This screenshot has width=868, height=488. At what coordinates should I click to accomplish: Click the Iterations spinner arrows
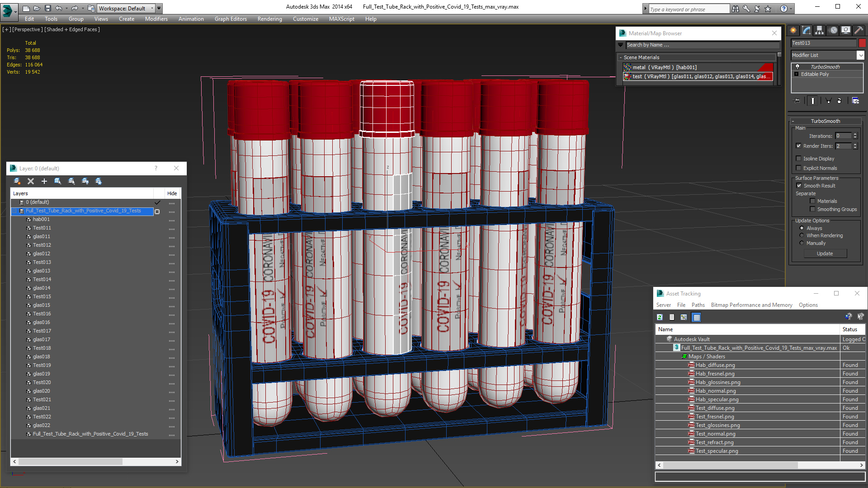855,136
